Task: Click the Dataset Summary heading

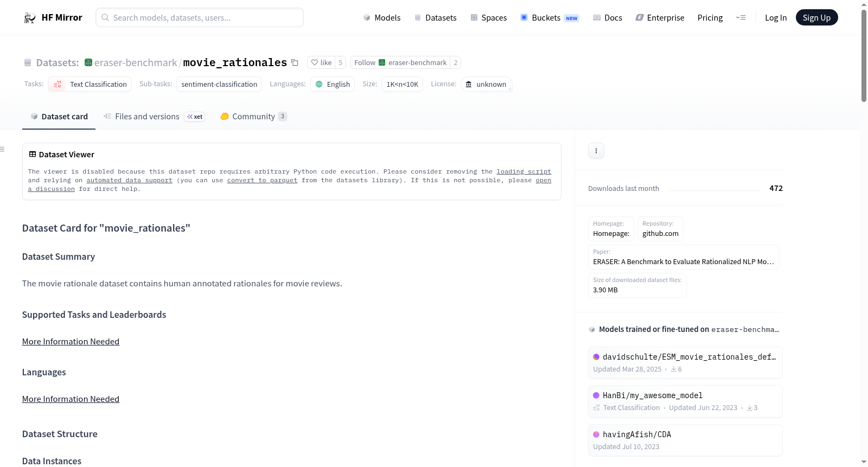Action: coord(59,257)
